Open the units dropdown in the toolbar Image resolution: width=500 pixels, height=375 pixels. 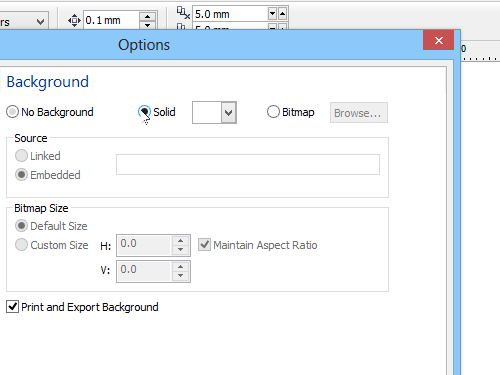[40, 22]
